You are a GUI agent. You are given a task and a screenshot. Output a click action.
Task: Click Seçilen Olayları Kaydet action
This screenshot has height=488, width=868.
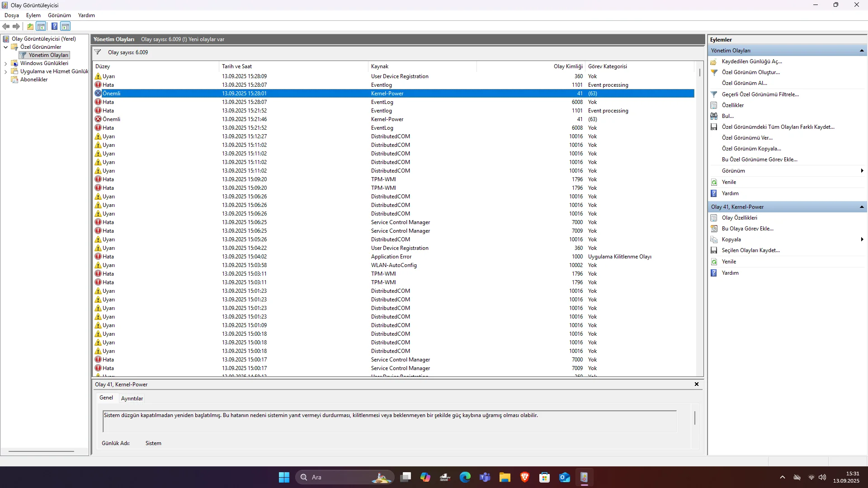(x=750, y=250)
